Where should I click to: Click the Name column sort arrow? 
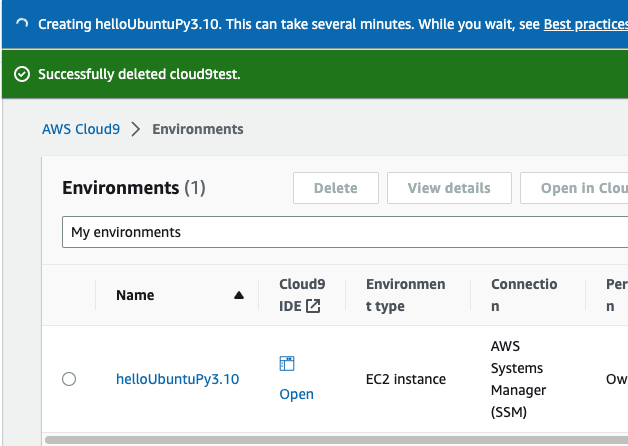[238, 295]
